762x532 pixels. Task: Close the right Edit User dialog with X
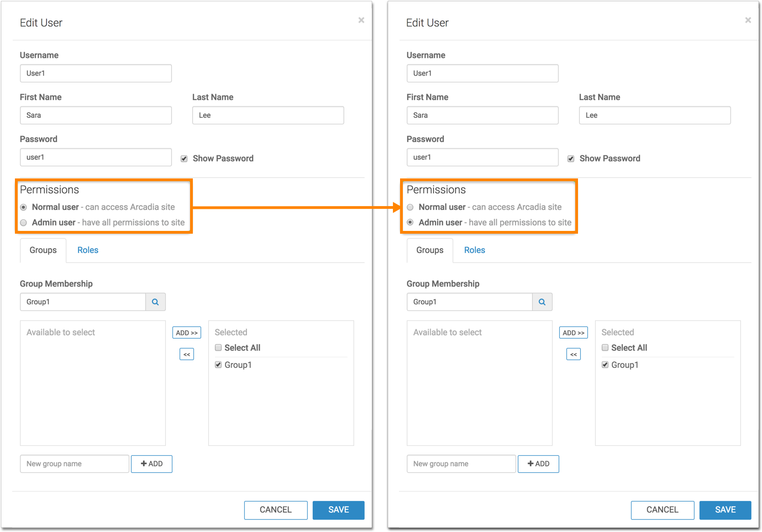point(748,20)
